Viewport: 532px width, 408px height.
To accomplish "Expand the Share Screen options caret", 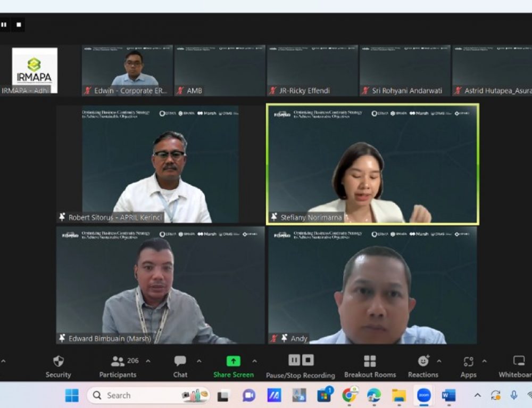I will coord(254,361).
